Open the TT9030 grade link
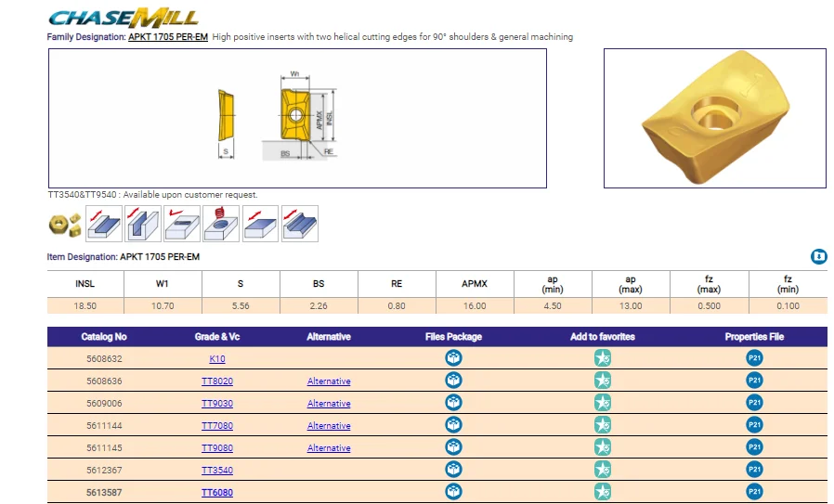The width and height of the screenshot is (834, 504). pyautogui.click(x=217, y=404)
